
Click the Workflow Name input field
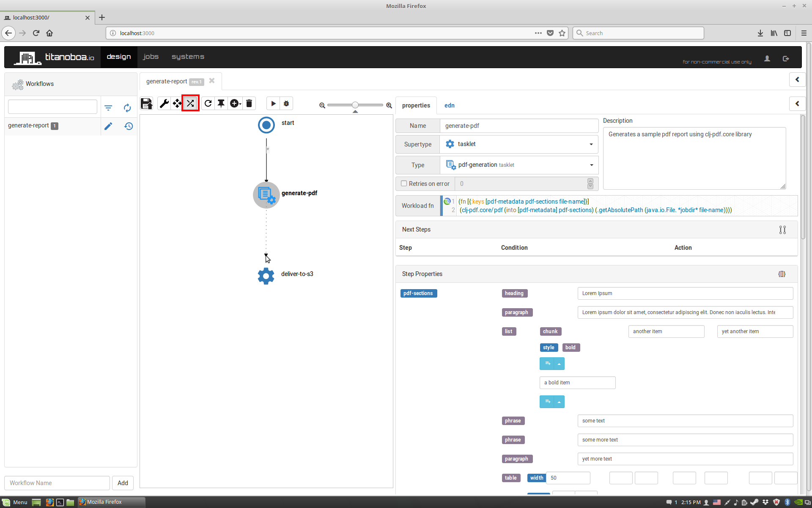point(57,483)
